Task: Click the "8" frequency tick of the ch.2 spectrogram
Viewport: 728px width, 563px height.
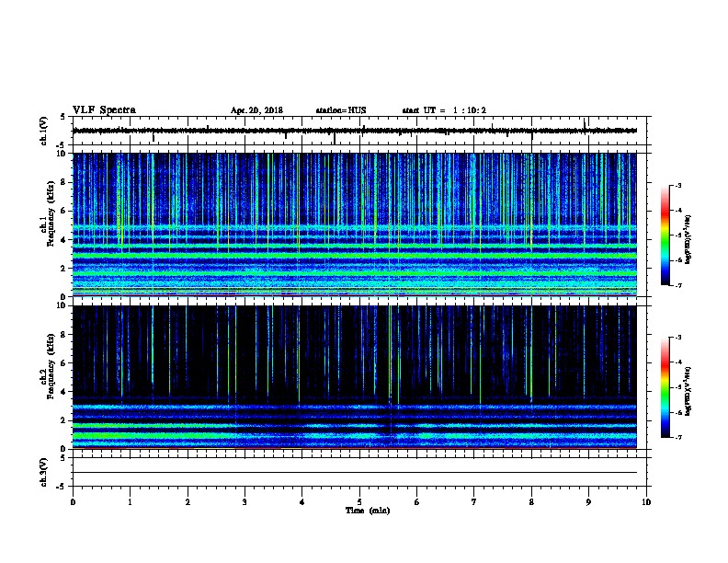Action: [x=63, y=335]
